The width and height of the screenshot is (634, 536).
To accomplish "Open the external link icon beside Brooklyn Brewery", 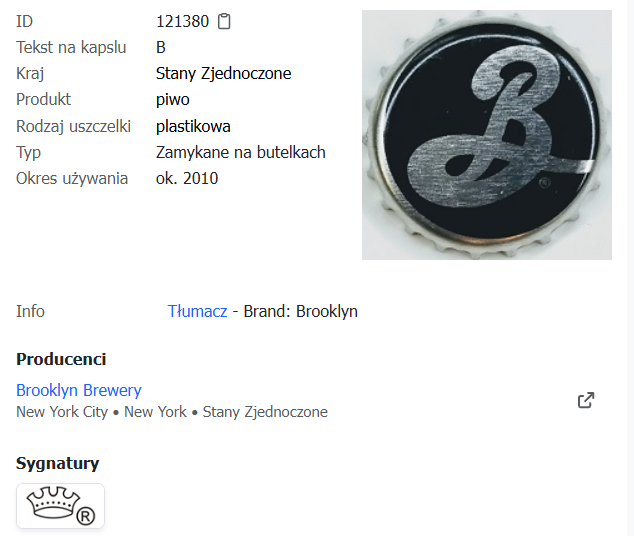I will point(586,400).
